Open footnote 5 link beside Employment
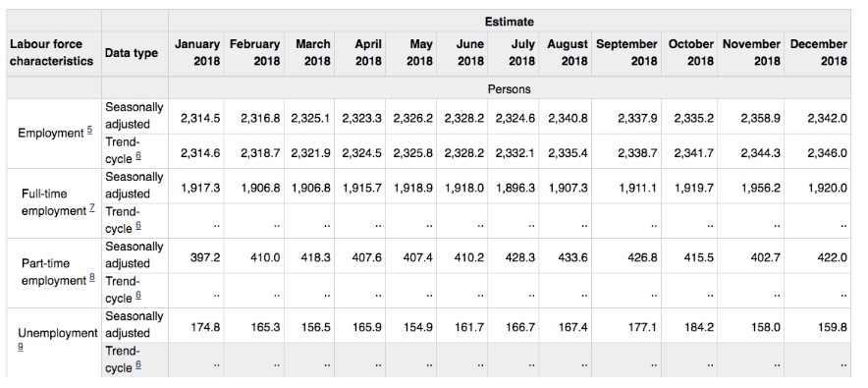Screen dimensions: 868x388 (x=89, y=131)
